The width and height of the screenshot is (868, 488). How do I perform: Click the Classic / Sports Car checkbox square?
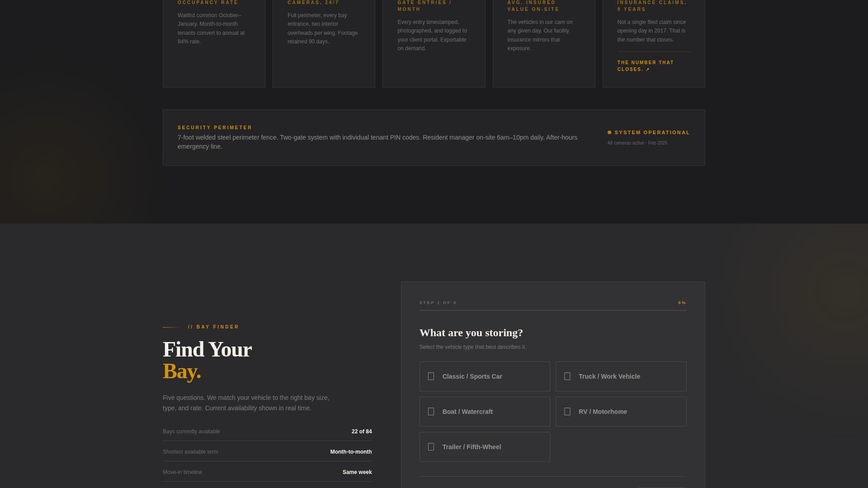coord(431,376)
